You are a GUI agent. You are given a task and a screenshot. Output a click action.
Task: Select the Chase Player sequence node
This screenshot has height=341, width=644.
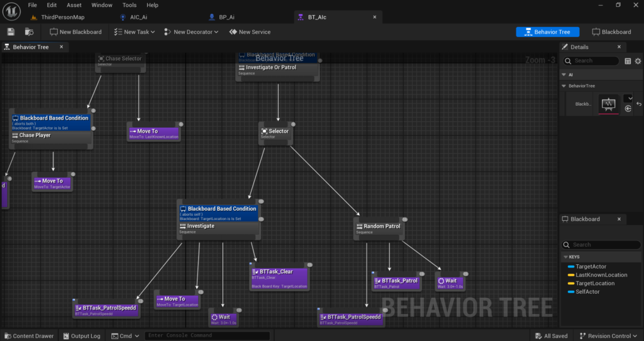(51, 138)
